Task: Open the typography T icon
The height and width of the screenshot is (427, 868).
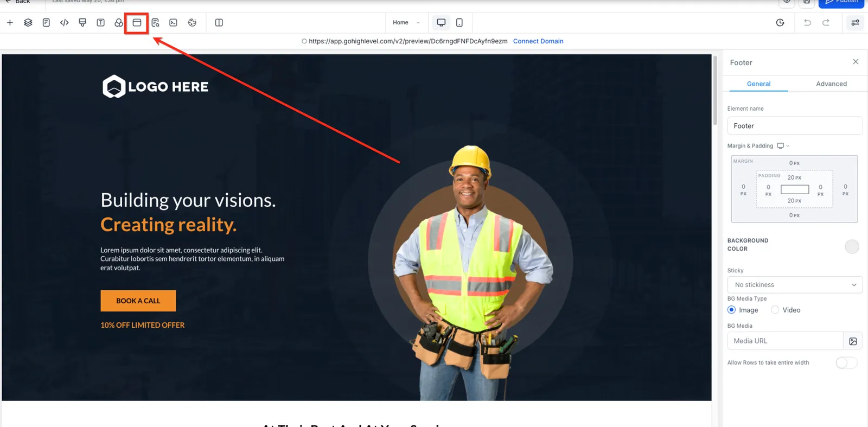Action: (101, 22)
